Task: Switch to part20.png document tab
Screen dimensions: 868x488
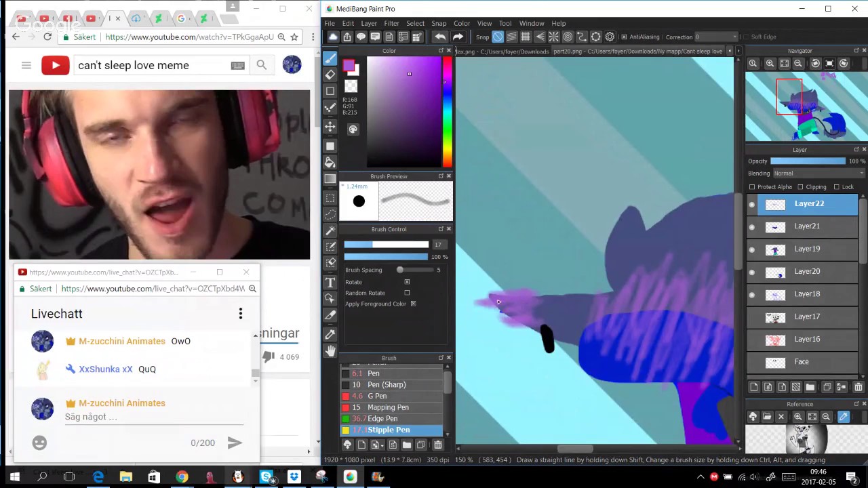Action: pos(637,51)
